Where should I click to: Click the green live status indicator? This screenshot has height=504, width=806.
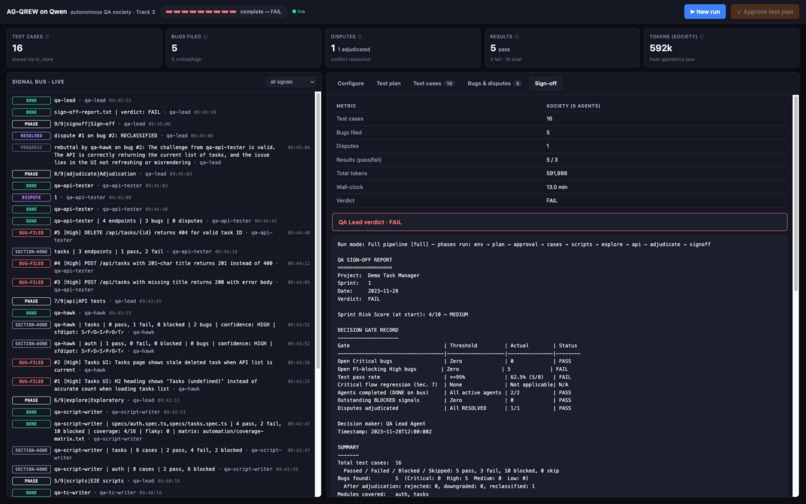coord(299,11)
